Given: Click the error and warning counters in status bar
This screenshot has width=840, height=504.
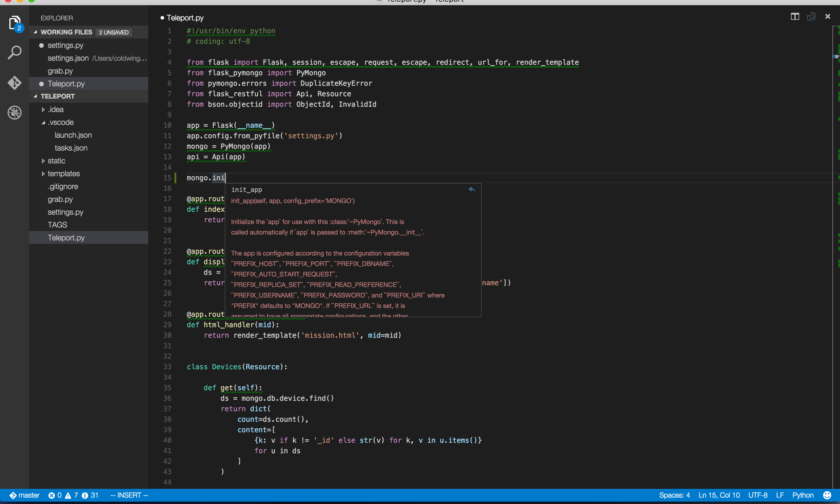Looking at the screenshot, I should [x=71, y=495].
